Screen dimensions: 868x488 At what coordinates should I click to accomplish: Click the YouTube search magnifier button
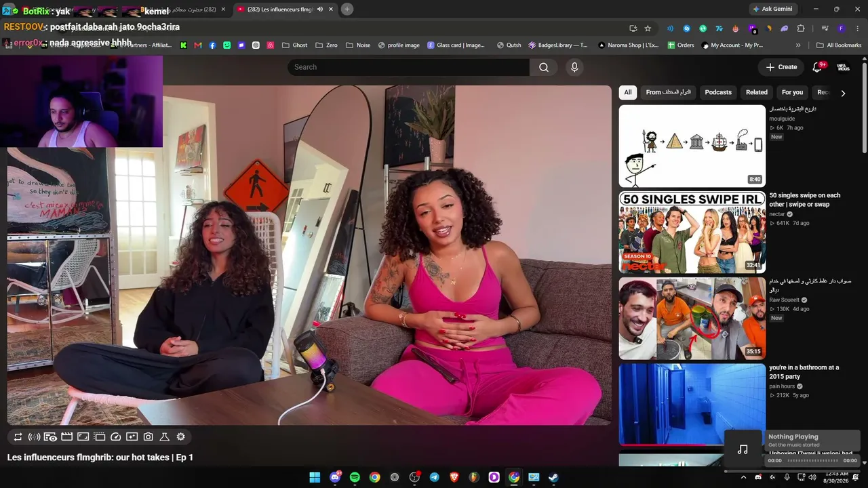click(x=544, y=67)
